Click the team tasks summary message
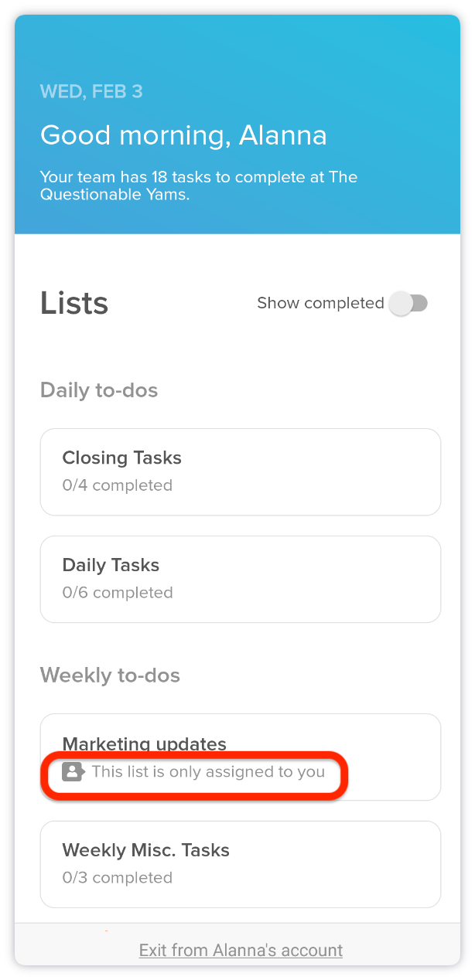The width and height of the screenshot is (475, 980). point(198,185)
